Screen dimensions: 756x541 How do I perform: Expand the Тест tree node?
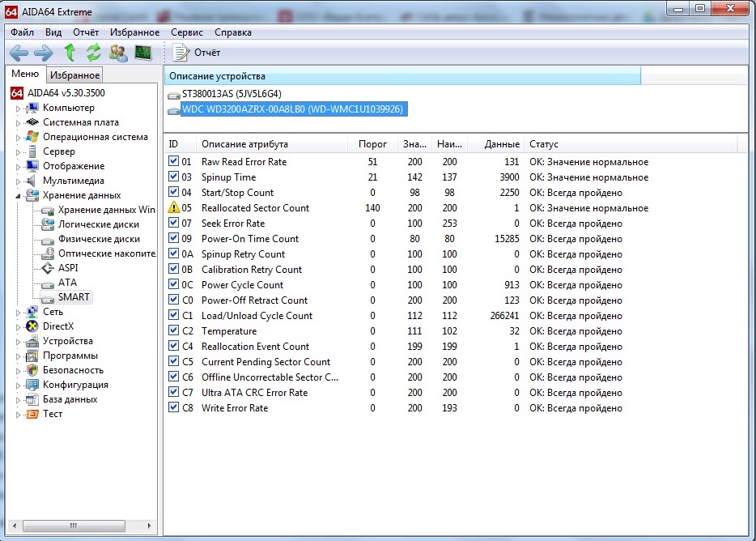(x=18, y=415)
